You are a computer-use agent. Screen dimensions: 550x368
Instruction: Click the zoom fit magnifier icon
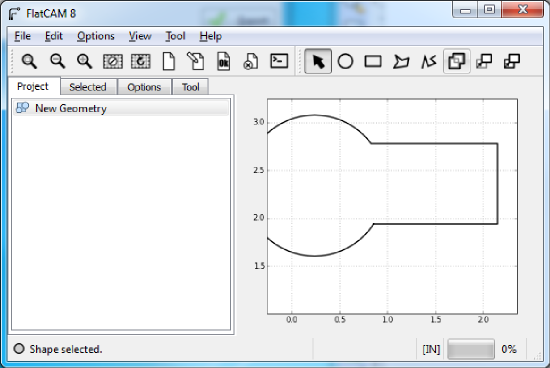29,61
